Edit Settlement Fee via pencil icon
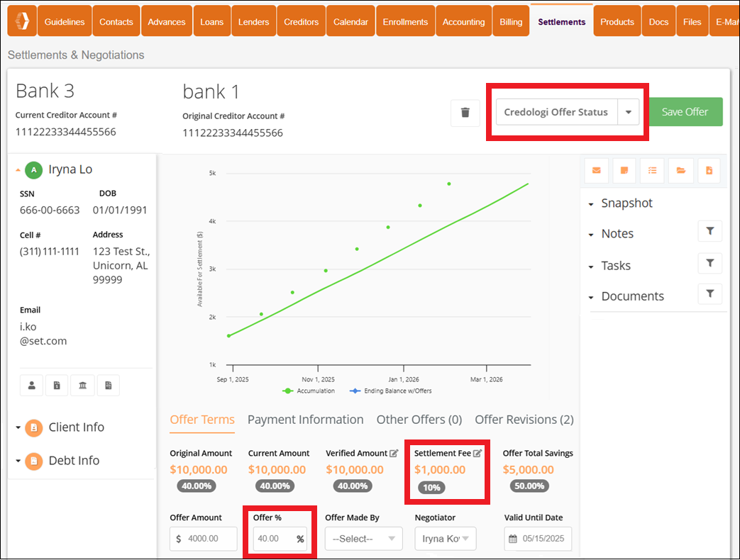The width and height of the screenshot is (740, 560). [477, 453]
